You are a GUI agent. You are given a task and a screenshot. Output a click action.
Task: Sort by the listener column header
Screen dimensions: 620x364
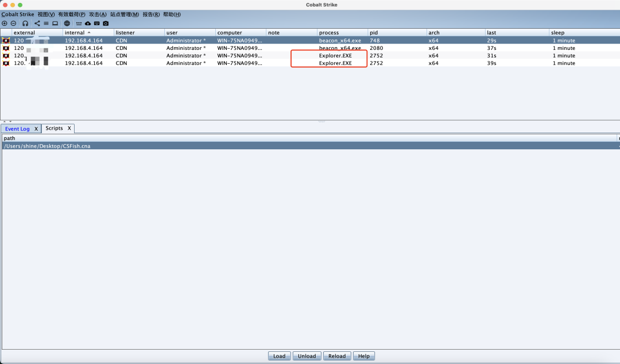click(139, 33)
